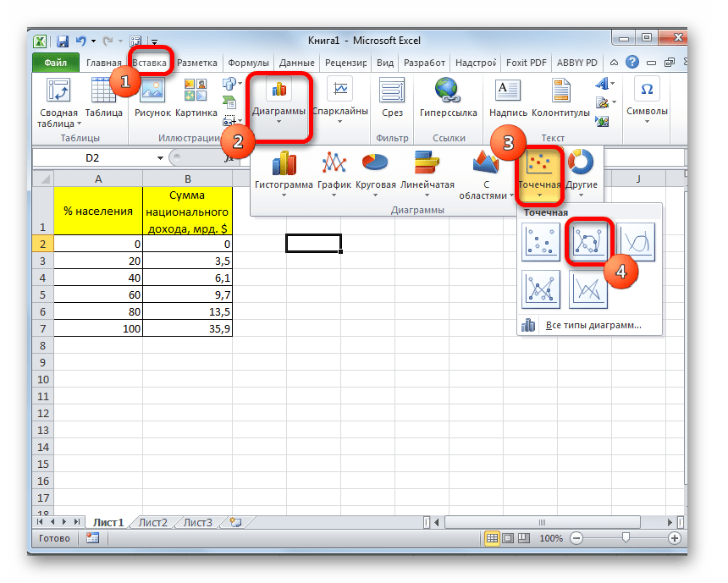
Task: Expand the Name Box dropdown arrow
Action: 161,158
